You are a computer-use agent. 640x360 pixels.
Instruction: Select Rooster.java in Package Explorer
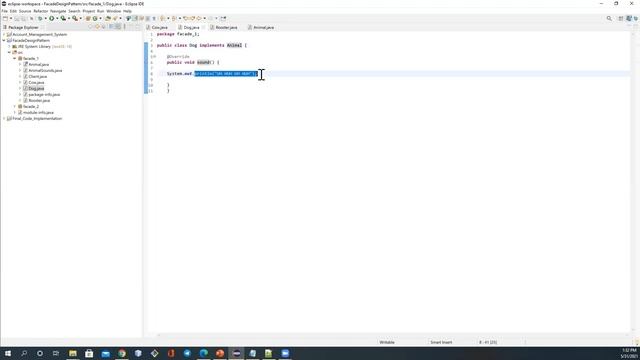pyautogui.click(x=39, y=100)
